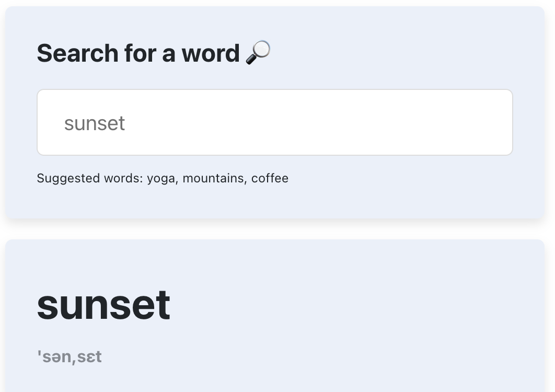Screen dimensions: 555x392
Task: Click the sunset placeholder text in the search box
Action: 95,123
